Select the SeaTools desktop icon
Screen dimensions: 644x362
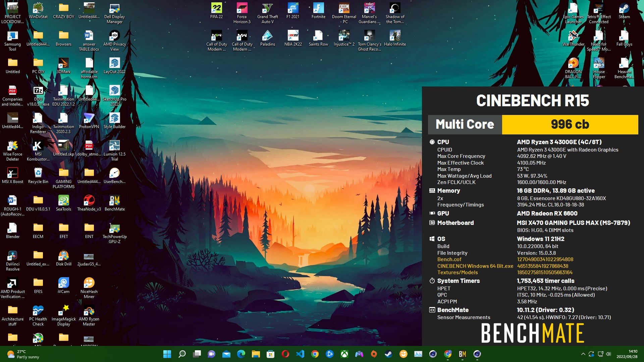coord(63,203)
